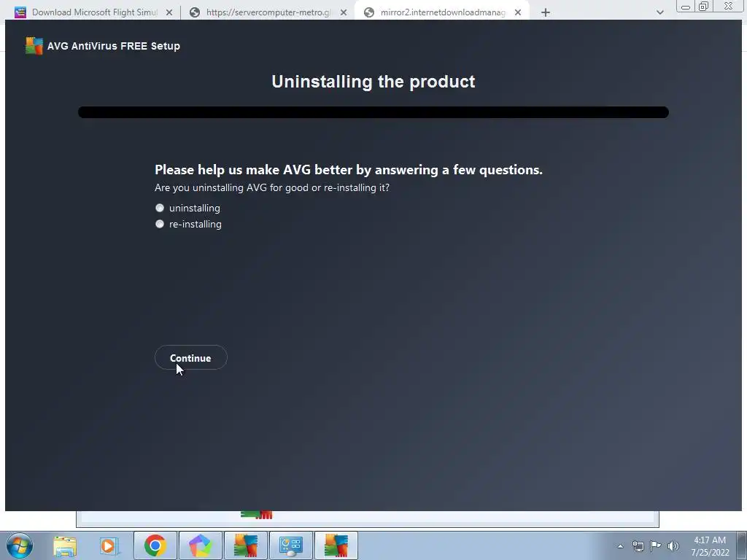747x560 pixels.
Task: Switch to mirror2.internetdownloadmanager tab
Action: [443, 12]
